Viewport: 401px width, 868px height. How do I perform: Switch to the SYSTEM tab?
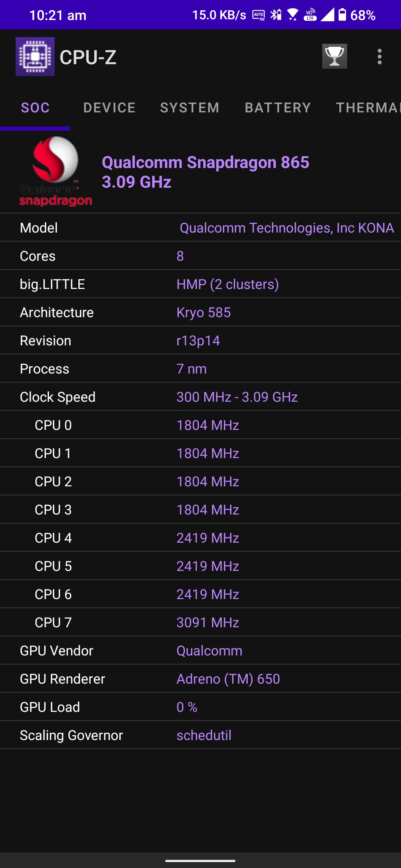click(x=190, y=108)
